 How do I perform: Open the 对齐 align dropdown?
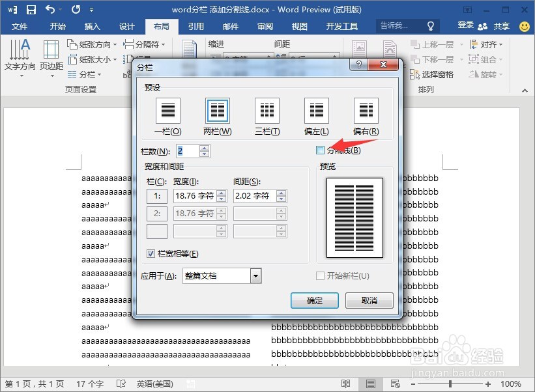pos(486,44)
